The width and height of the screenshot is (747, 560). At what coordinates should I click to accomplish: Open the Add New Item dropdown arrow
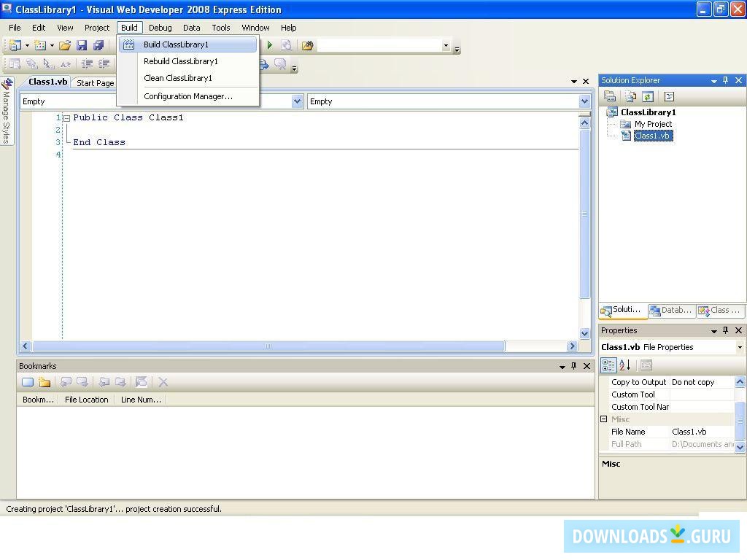coord(52,46)
